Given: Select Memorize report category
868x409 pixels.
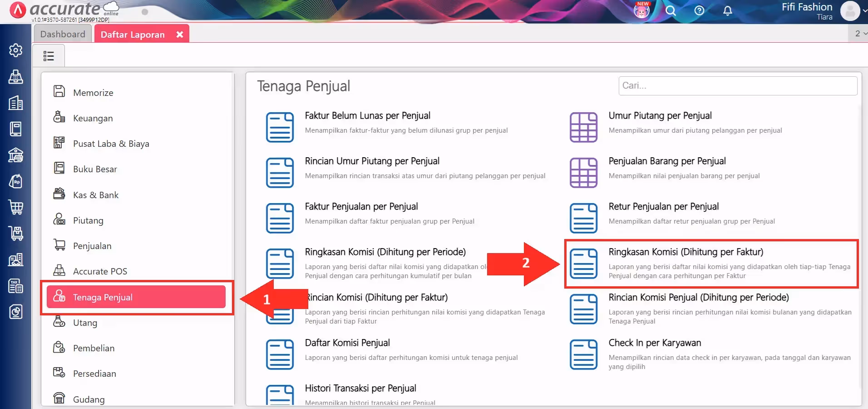Looking at the screenshot, I should point(136,92).
